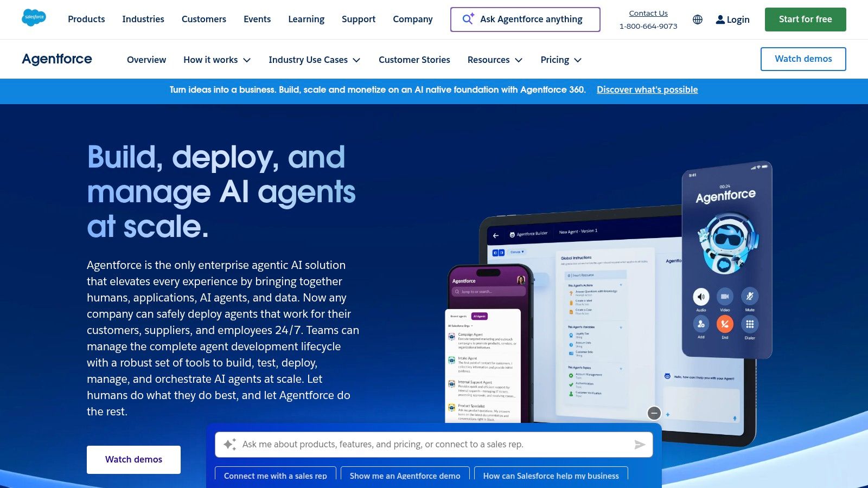Click the Start for free button
Screen dimensions: 868x488
pos(805,18)
